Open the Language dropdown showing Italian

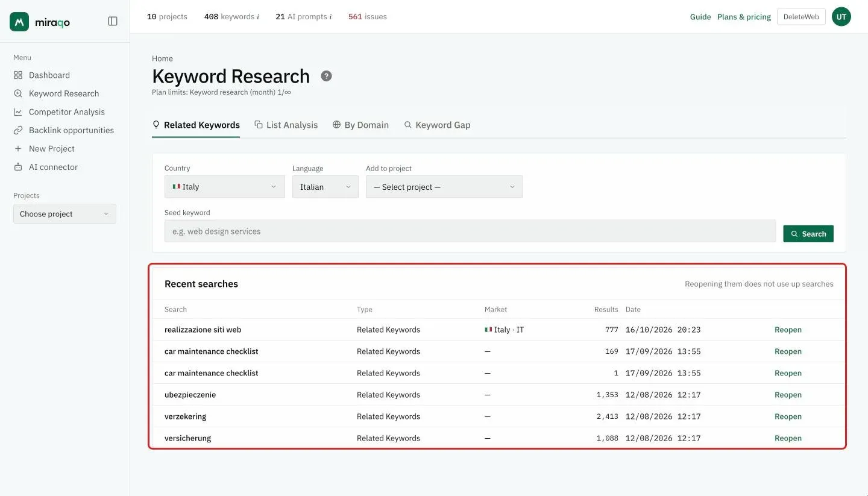[x=325, y=187]
